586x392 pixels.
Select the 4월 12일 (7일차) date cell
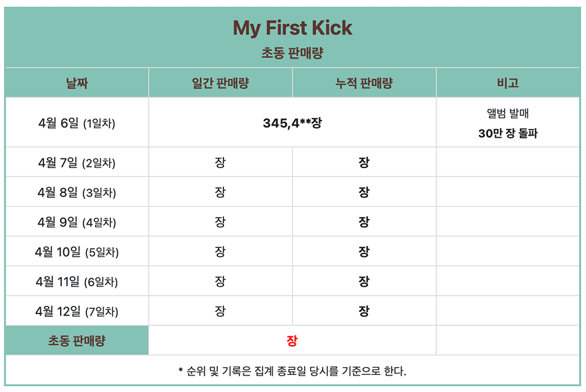77,311
